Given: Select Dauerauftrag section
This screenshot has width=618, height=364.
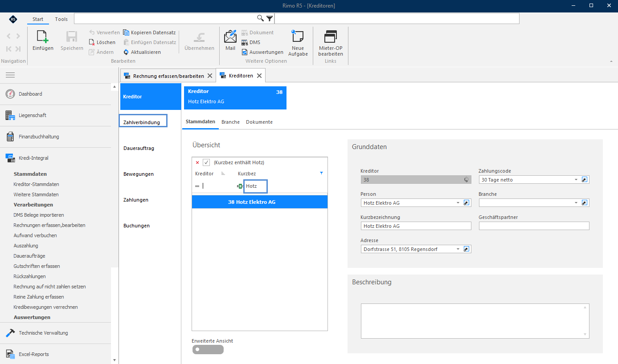Looking at the screenshot, I should pyautogui.click(x=139, y=148).
